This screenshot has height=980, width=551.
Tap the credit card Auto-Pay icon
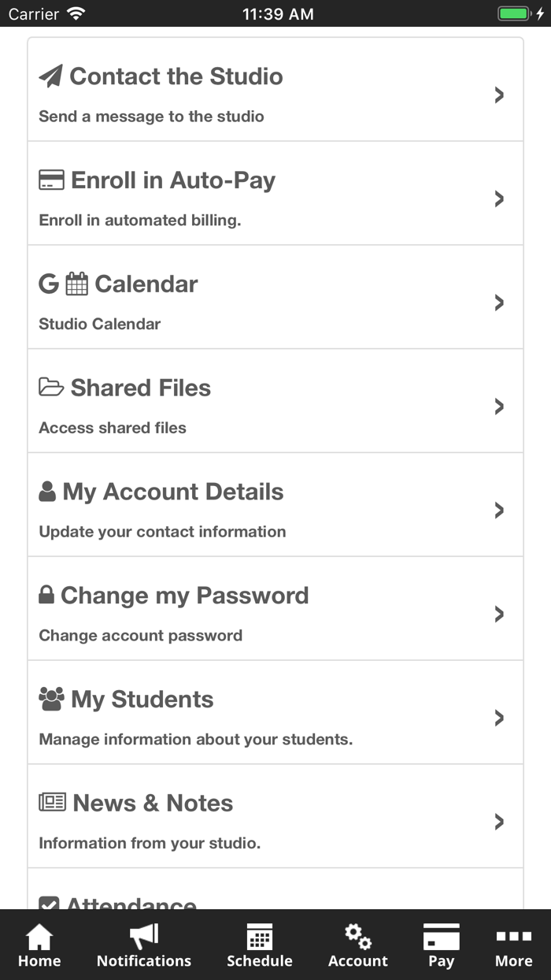51,180
